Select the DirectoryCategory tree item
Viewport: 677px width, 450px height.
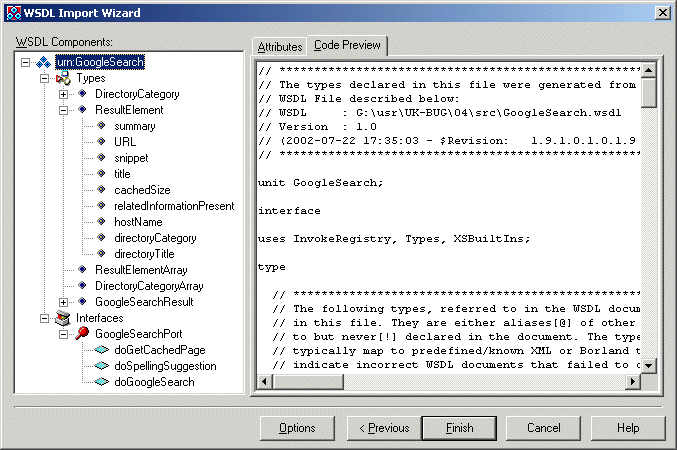coord(137,94)
